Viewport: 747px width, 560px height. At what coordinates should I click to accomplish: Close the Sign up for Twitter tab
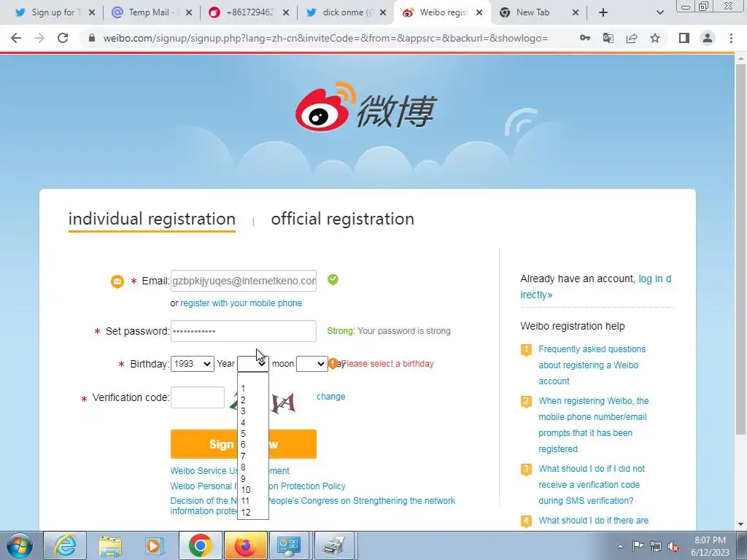click(x=91, y=12)
